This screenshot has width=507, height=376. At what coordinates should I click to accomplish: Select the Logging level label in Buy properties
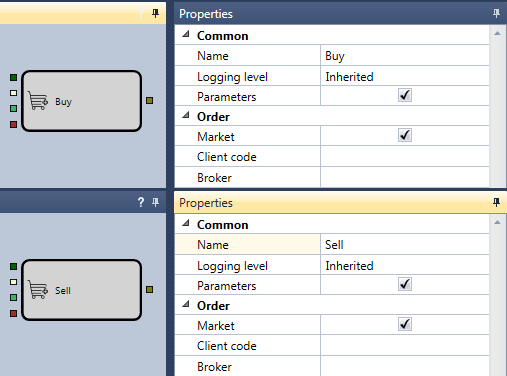[x=232, y=77]
